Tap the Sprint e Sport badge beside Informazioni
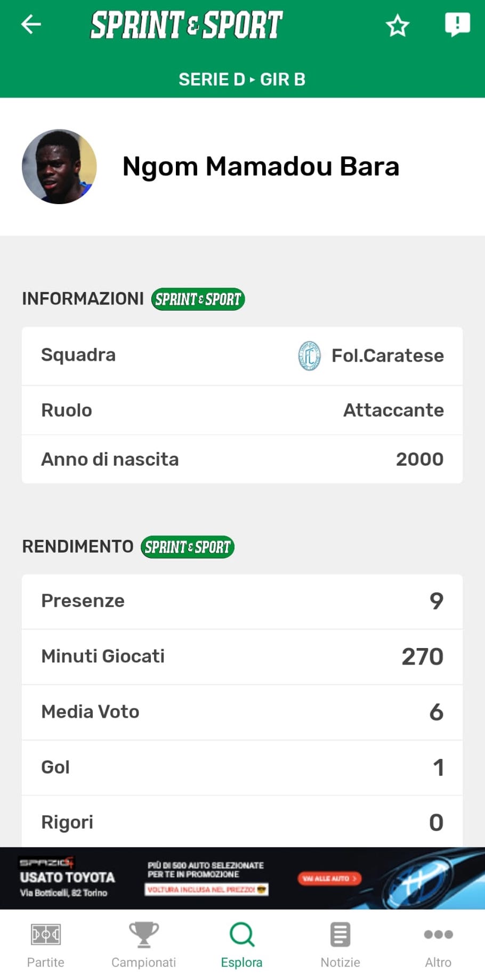The width and height of the screenshot is (485, 980). tap(198, 299)
